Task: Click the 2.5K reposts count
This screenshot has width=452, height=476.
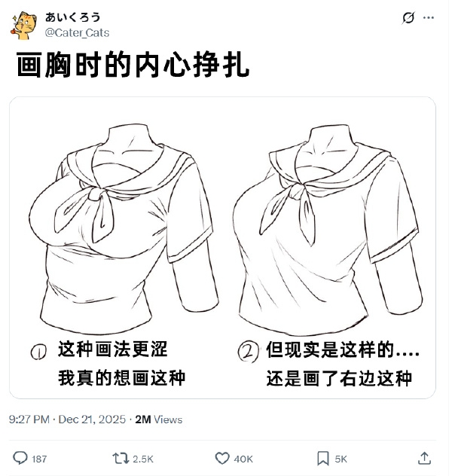Action: 143,459
